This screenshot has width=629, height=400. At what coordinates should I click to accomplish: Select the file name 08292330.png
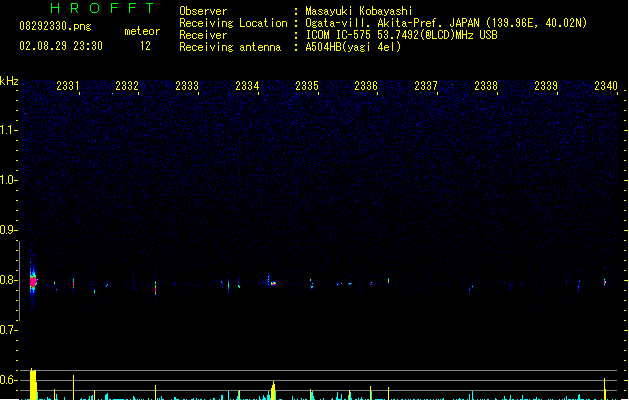[x=55, y=26]
